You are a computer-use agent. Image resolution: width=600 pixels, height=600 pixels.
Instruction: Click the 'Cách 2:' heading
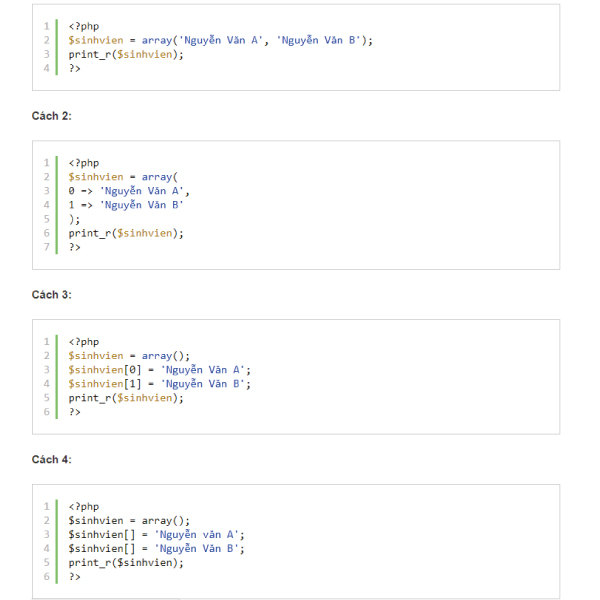point(51,116)
